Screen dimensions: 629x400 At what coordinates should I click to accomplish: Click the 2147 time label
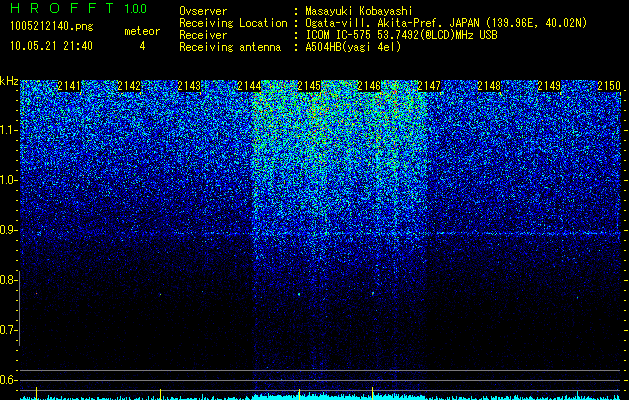(429, 86)
